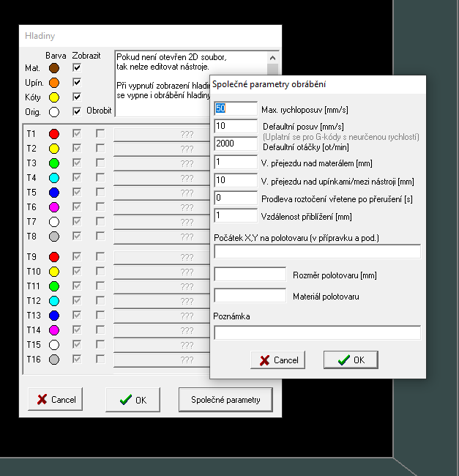
Task: Click the red T1 tool color circle
Action: click(x=53, y=134)
